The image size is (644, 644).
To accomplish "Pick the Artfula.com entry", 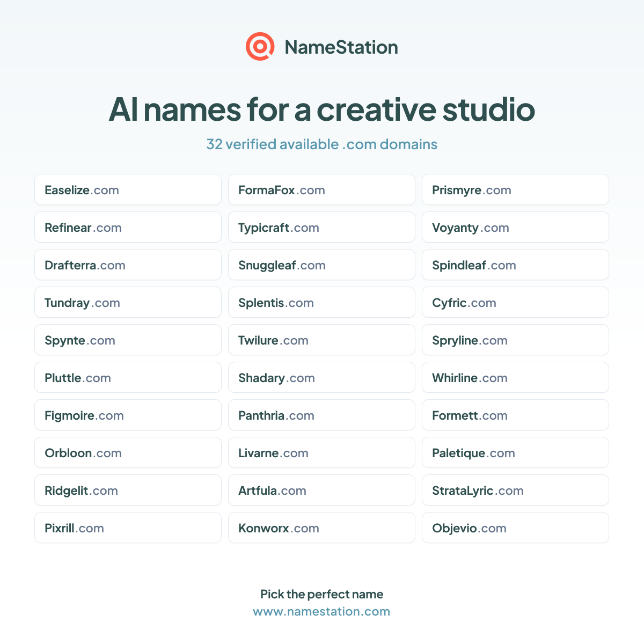I will (x=321, y=490).
